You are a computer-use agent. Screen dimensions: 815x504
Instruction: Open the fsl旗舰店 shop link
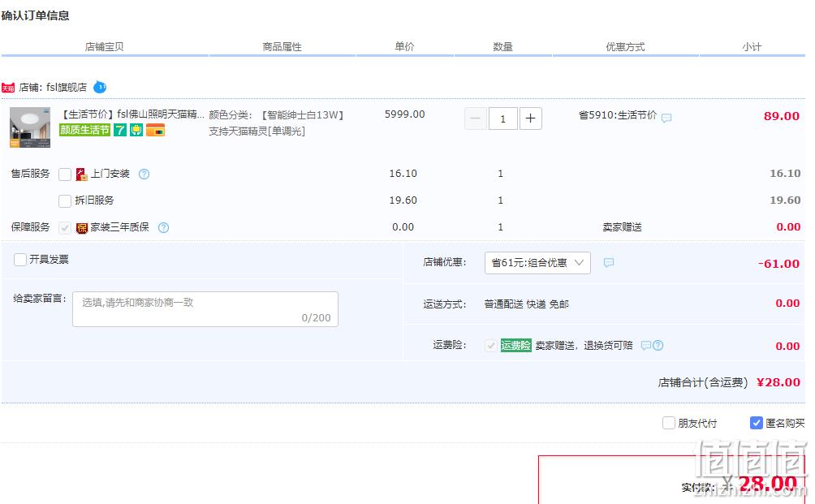67,88
